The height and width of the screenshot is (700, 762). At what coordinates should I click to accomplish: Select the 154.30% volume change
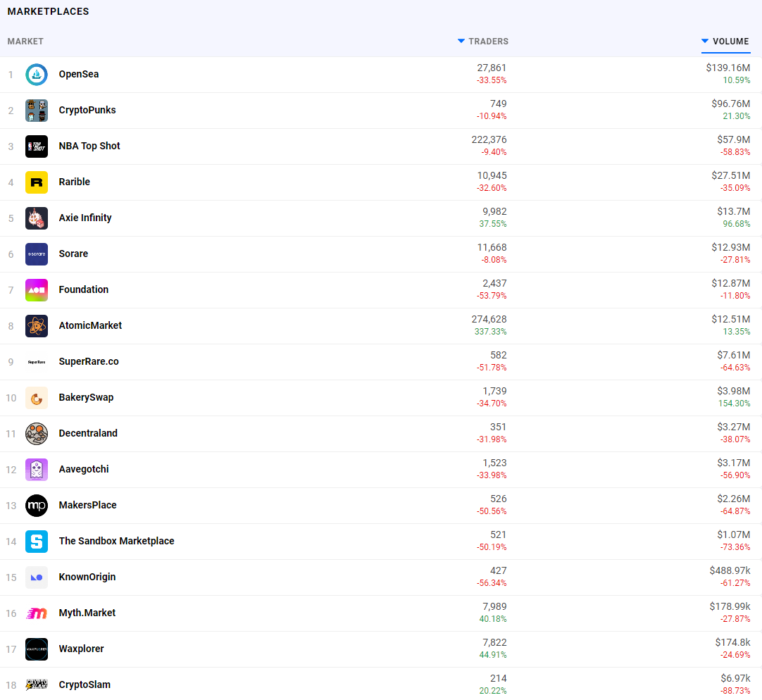pyautogui.click(x=735, y=404)
